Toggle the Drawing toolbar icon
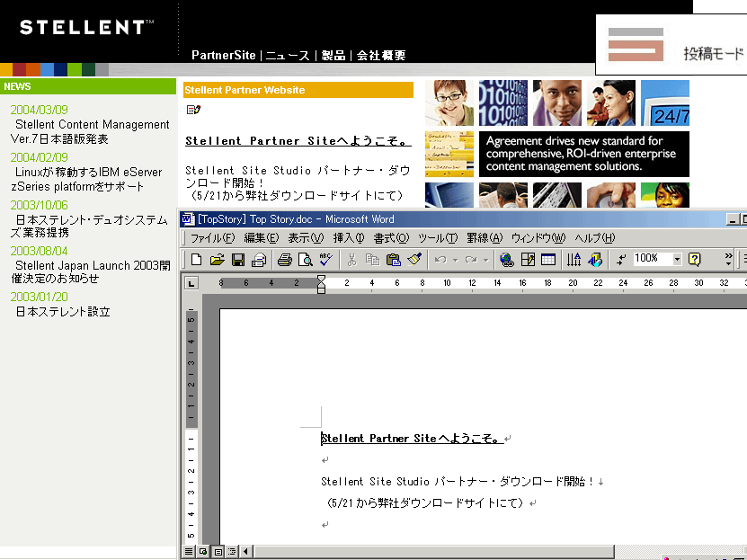This screenshot has height=560, width=747. (595, 260)
